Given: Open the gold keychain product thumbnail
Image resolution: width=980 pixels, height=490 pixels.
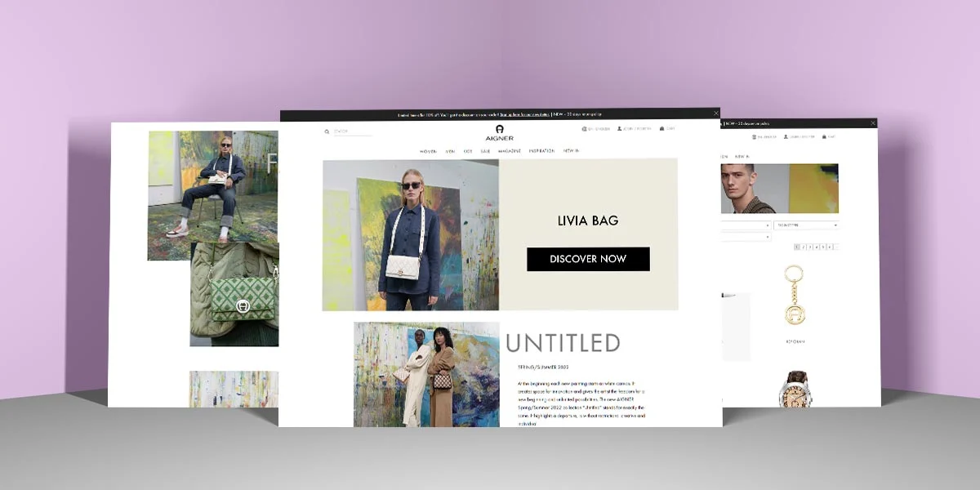Looking at the screenshot, I should [x=794, y=296].
